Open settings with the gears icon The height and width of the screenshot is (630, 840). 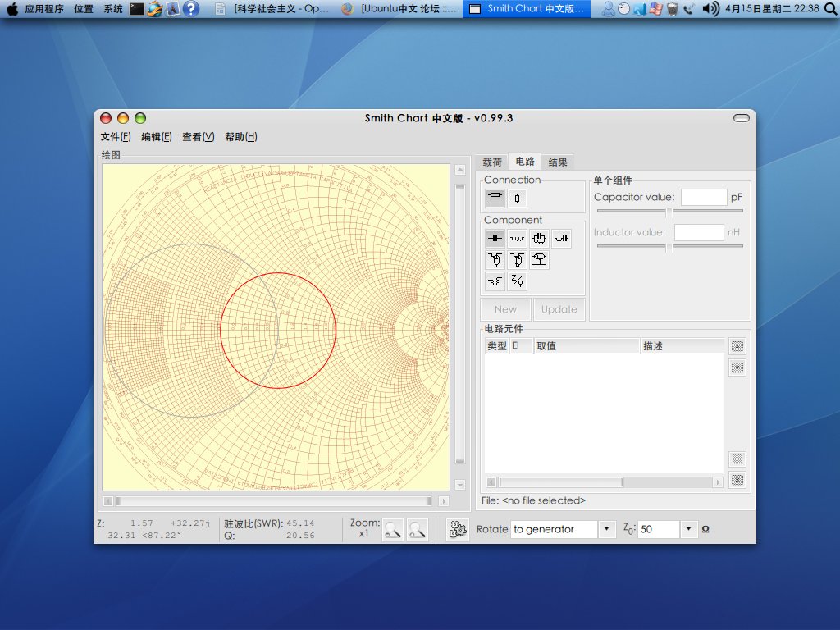458,530
